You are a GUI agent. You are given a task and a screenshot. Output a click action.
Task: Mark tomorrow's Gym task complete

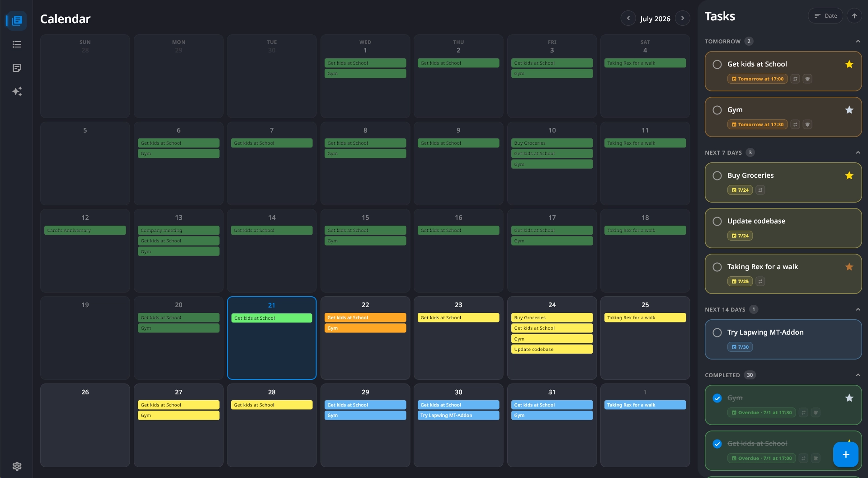point(717,110)
